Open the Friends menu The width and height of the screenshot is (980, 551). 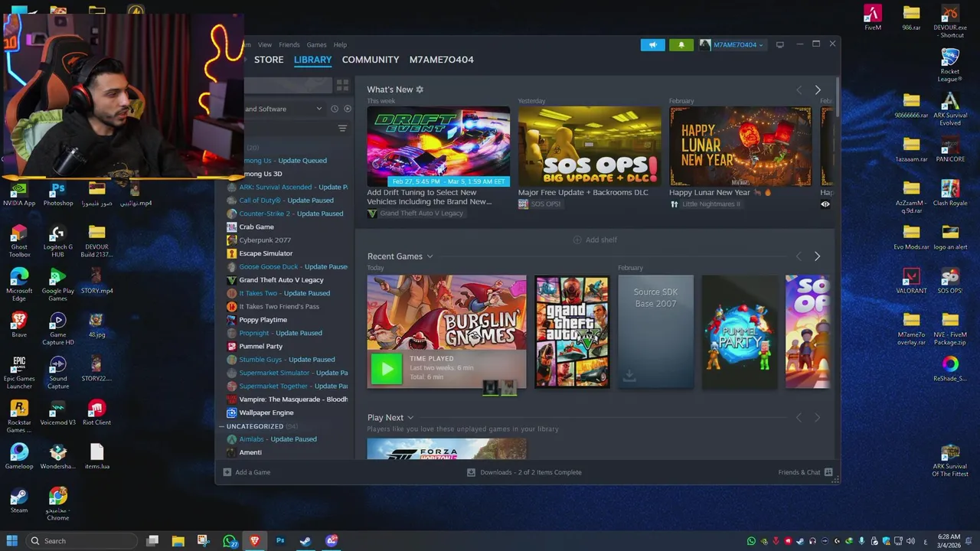pyautogui.click(x=289, y=44)
